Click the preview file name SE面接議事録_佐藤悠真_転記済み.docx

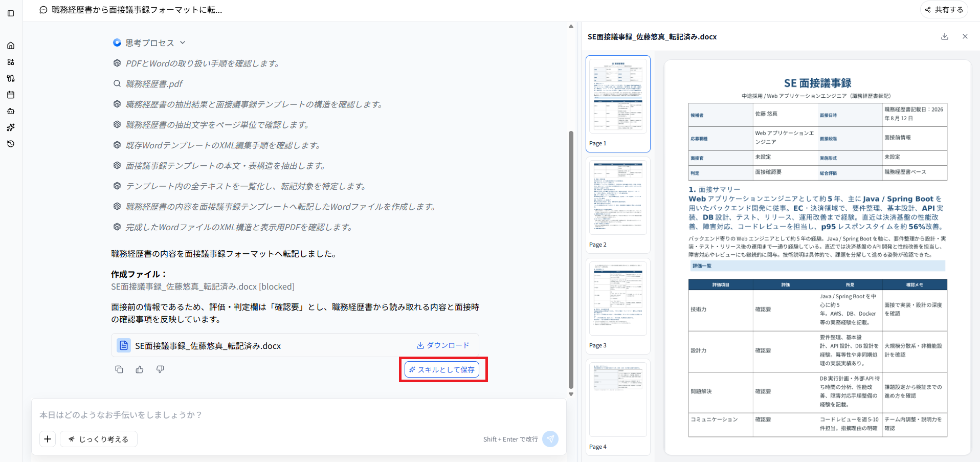pyautogui.click(x=652, y=37)
